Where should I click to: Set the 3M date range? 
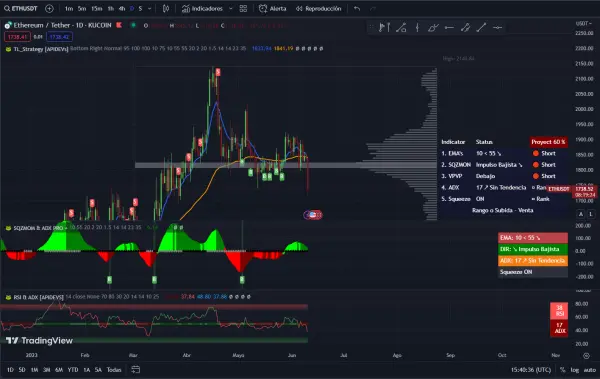[46, 369]
